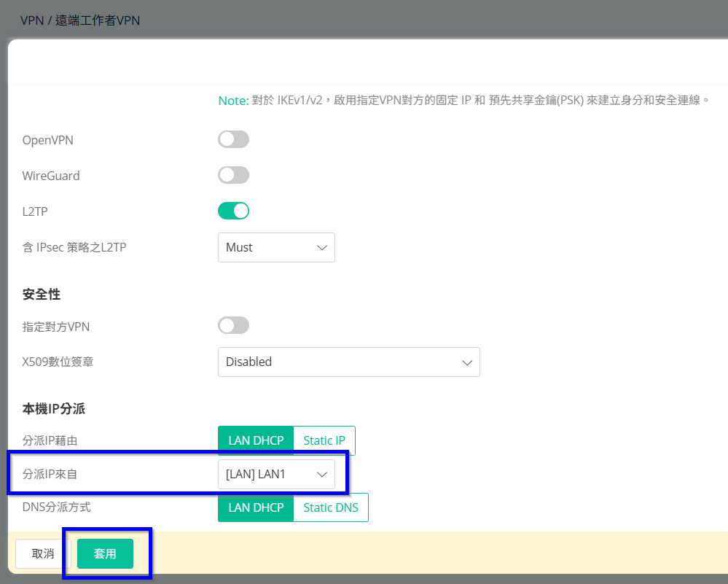Viewport: 728px width, 584px height.
Task: Select Static IP for 分派IP藉由
Action: [x=324, y=441]
